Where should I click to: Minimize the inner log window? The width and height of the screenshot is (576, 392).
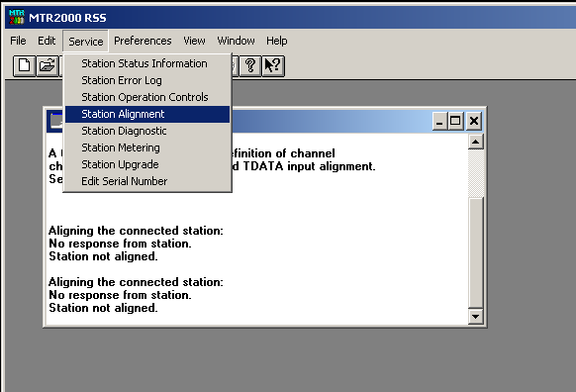coord(439,121)
